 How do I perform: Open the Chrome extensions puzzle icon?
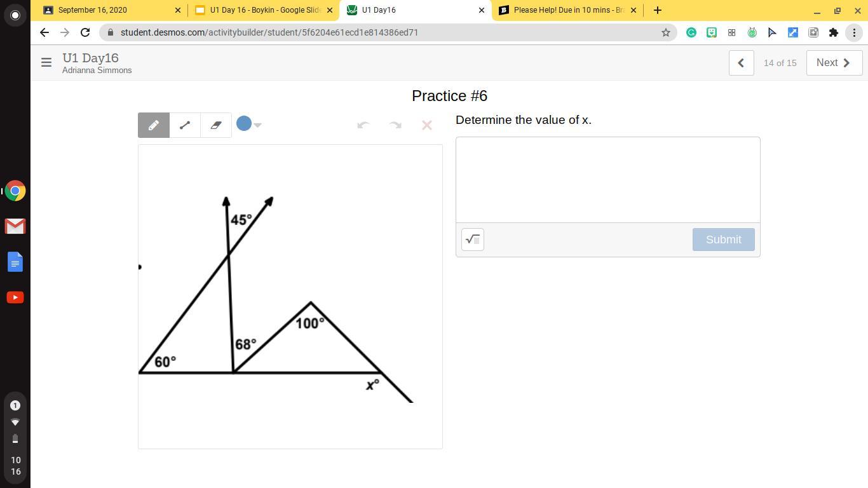(x=834, y=32)
